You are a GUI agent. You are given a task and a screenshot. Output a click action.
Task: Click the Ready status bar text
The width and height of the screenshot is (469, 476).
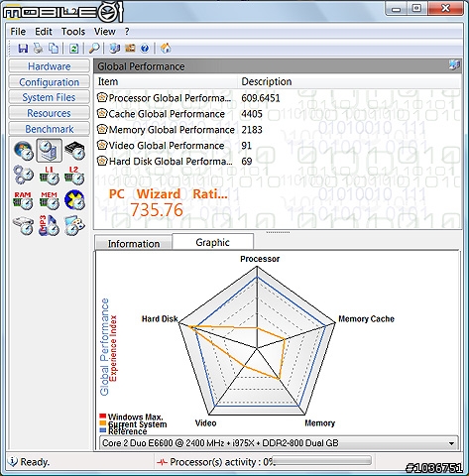pyautogui.click(x=35, y=462)
